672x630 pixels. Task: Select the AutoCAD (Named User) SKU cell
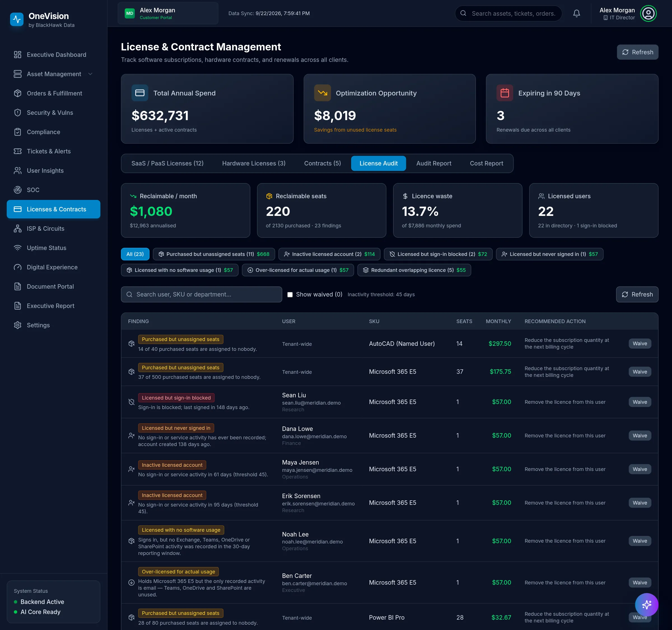[402, 344]
